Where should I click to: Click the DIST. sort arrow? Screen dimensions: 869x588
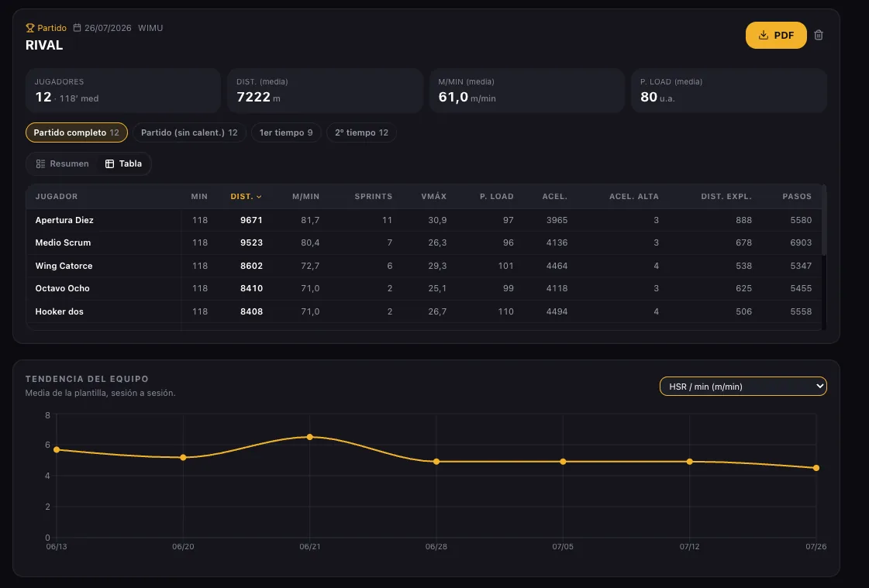point(259,197)
